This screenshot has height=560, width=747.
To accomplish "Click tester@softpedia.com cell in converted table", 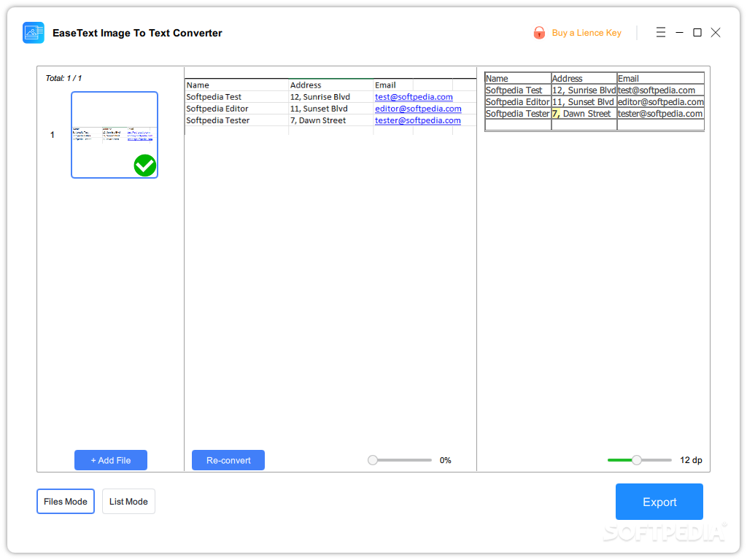I will 661,114.
